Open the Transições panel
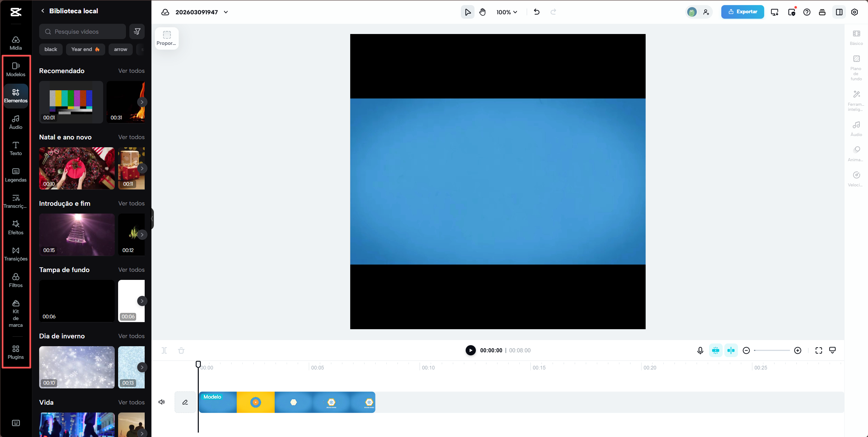This screenshot has width=868, height=437. (x=16, y=254)
